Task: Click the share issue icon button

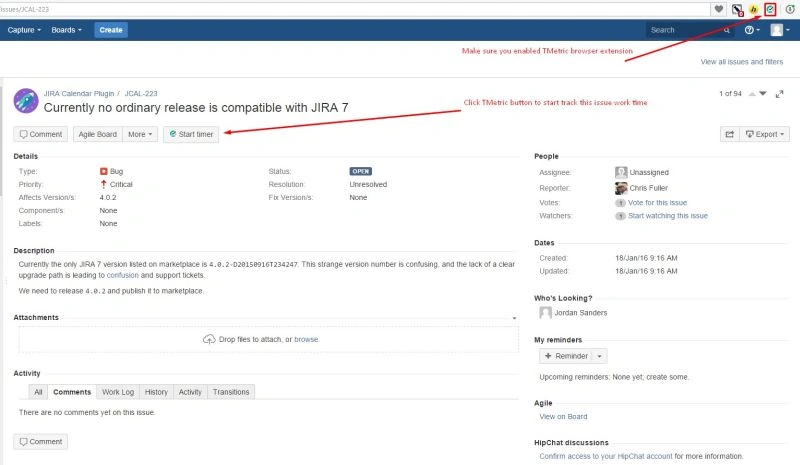Action: pos(730,134)
